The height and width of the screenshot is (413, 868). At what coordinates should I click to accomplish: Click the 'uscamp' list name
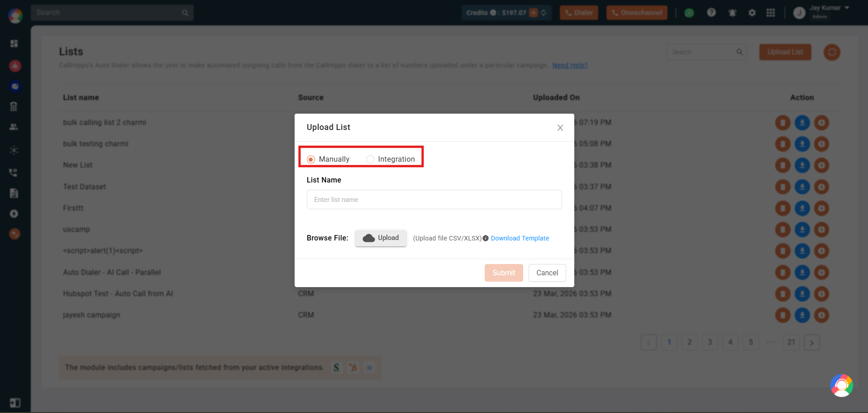pos(76,229)
